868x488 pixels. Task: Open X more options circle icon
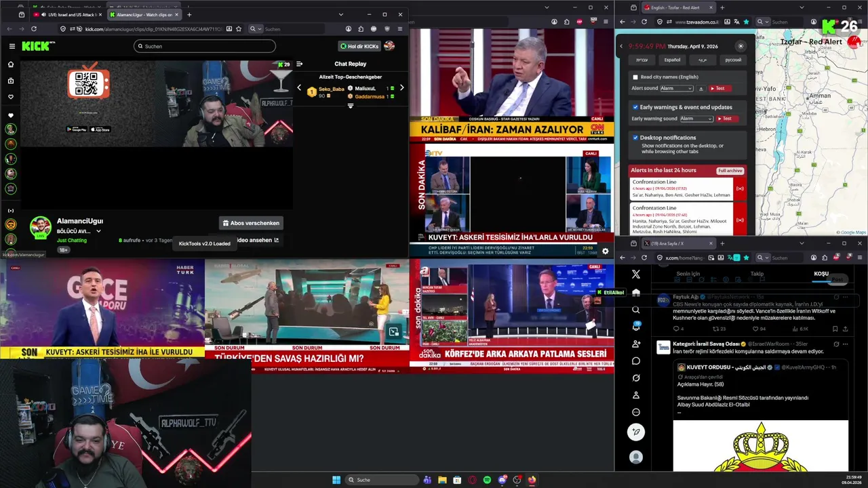(635, 412)
